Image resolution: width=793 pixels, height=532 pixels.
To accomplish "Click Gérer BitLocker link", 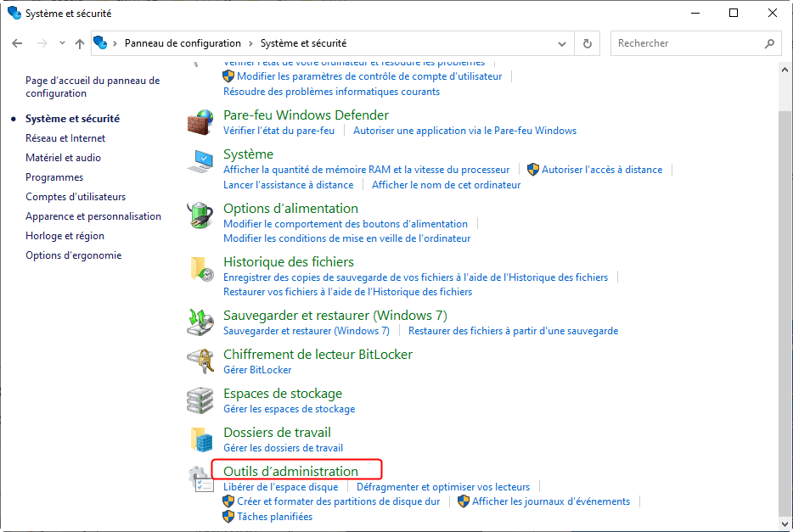I will 257,370.
